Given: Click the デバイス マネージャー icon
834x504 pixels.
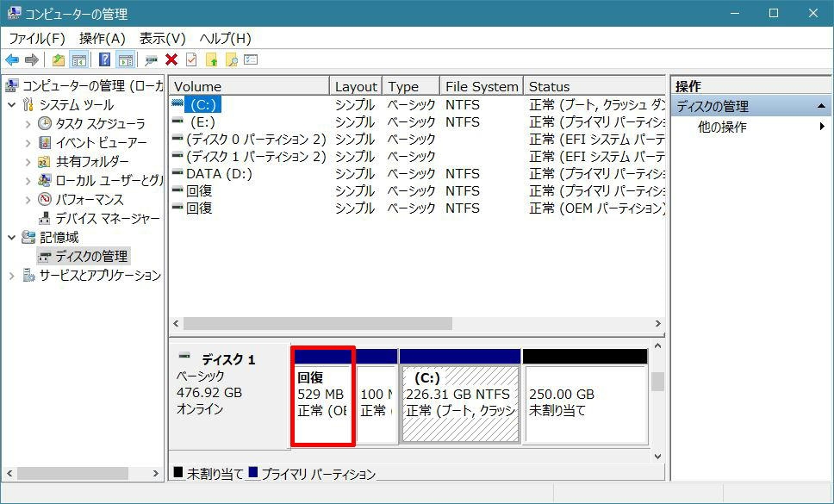Looking at the screenshot, I should pyautogui.click(x=45, y=219).
